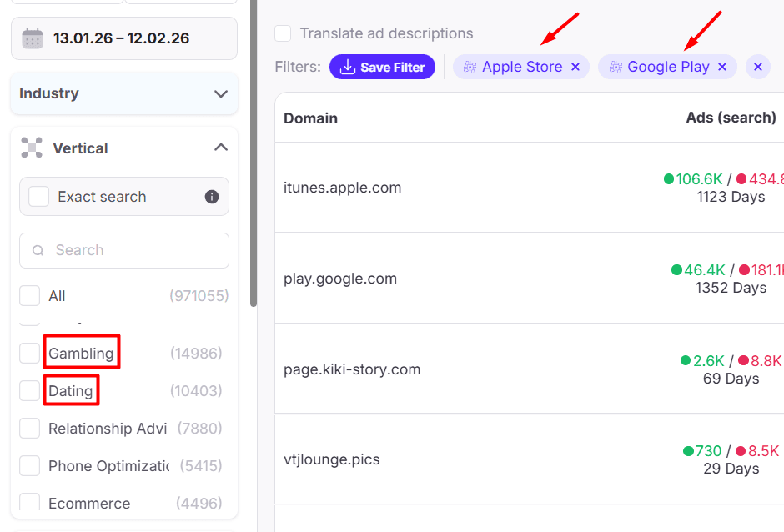
Task: Click the Google Play filter label
Action: [x=669, y=67]
